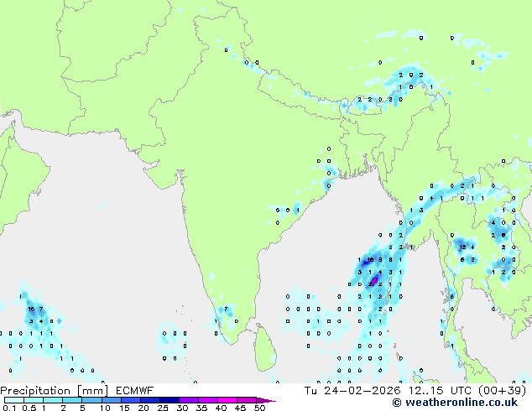Click legend scale label '50'
The image size is (532, 411).
click(259, 408)
